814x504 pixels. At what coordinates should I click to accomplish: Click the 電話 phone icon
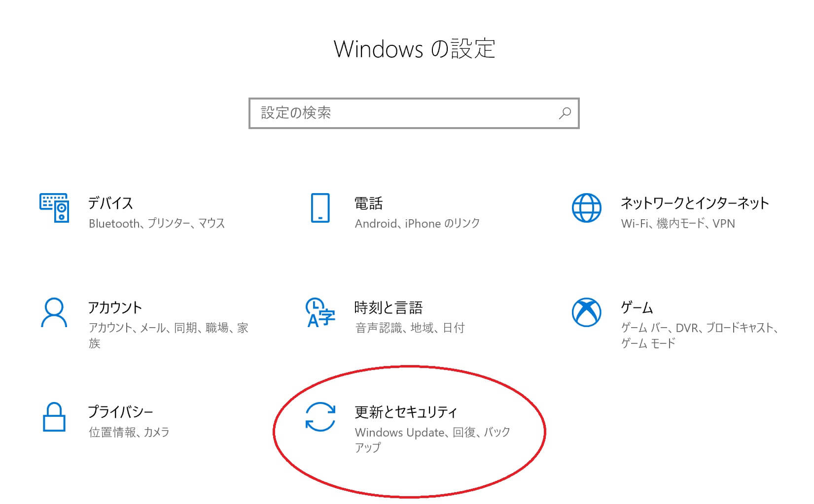click(320, 208)
